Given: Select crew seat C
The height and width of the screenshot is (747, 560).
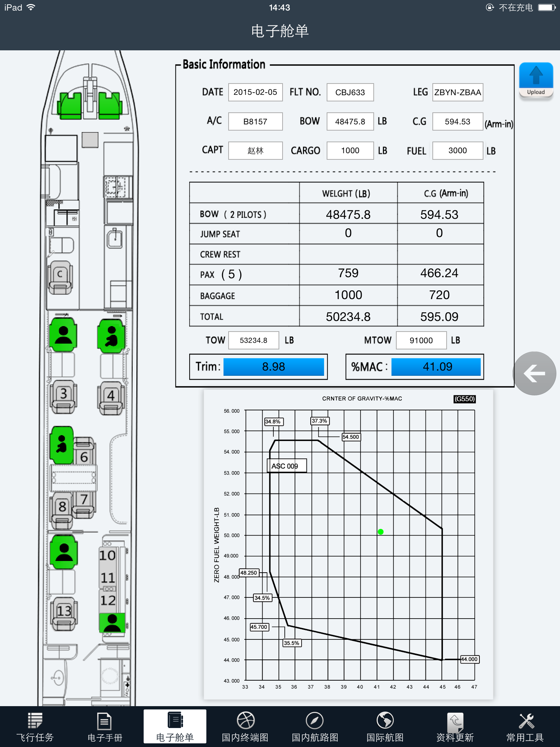Looking at the screenshot, I should tap(60, 278).
